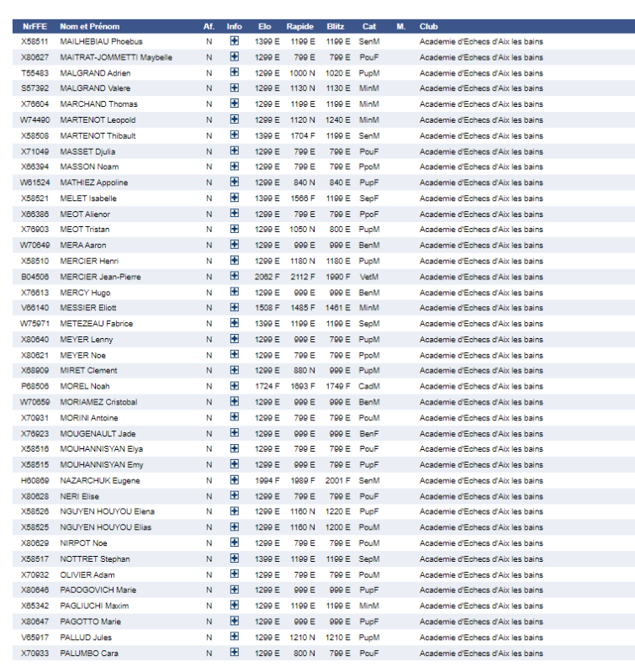Expand details for OLIVIER Adam with plus icon

tap(234, 574)
